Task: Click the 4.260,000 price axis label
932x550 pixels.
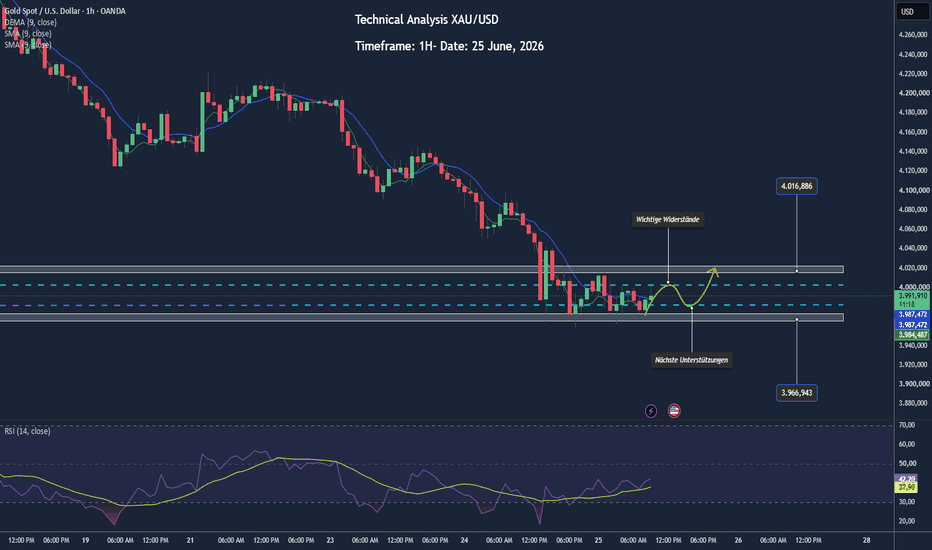Action: coord(913,35)
